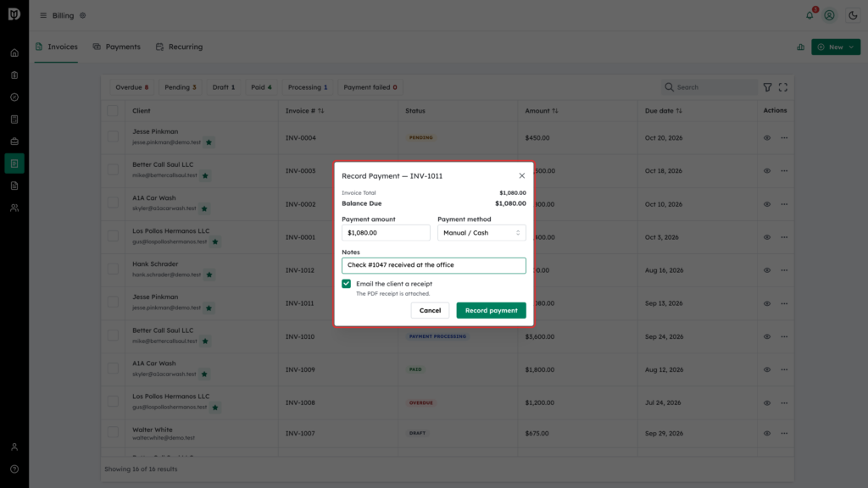Click the Payment amount field
This screenshot has height=488, width=868.
(386, 233)
